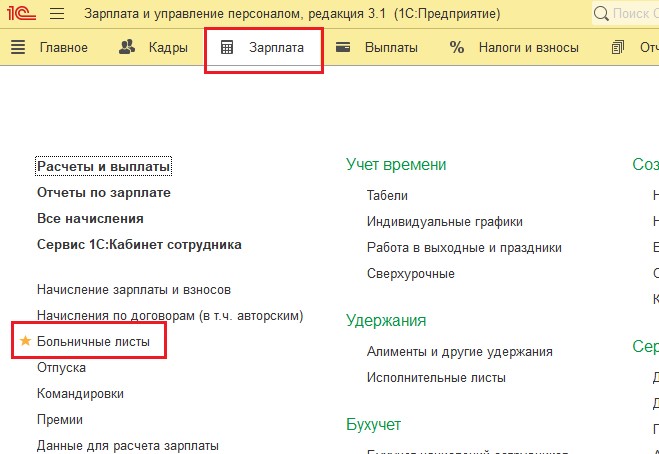Open the Главное section
The image size is (659, 454).
pos(63,47)
